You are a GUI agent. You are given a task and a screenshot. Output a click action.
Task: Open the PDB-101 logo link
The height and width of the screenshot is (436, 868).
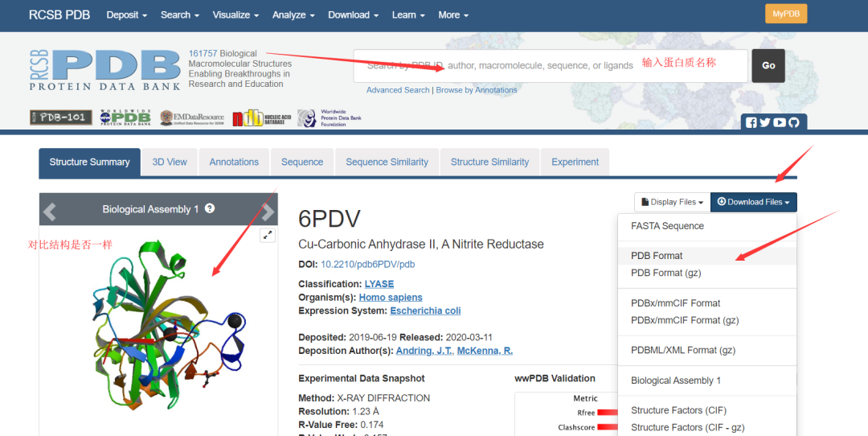coord(61,117)
